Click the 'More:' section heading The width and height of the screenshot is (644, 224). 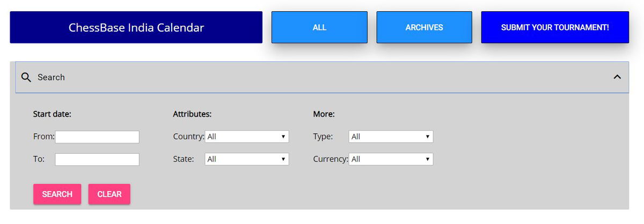(x=324, y=114)
